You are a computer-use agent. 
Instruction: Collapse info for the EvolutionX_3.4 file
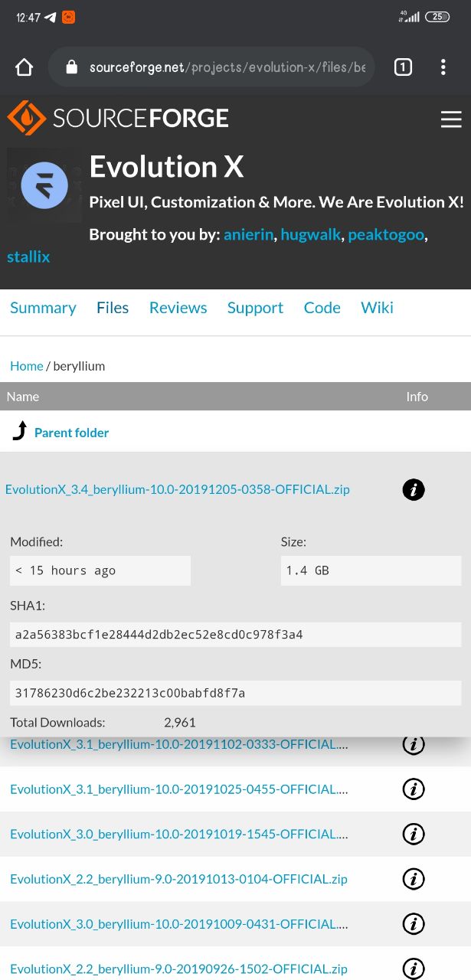tap(414, 489)
